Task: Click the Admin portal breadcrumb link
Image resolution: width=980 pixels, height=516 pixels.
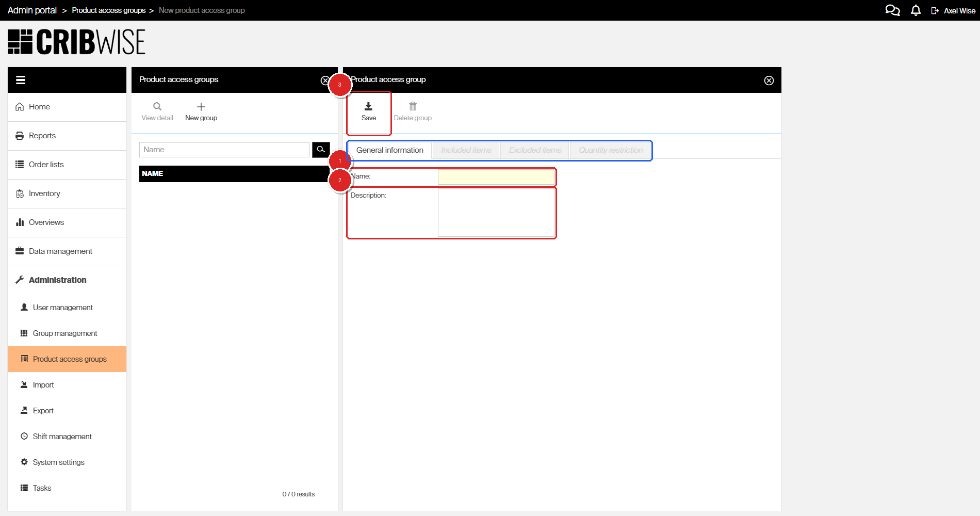Action: (32, 10)
